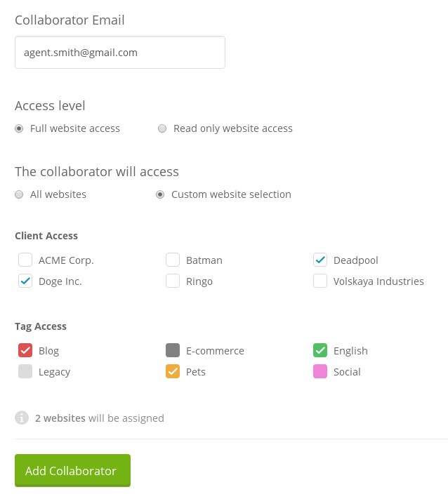Check the ACME Corp. client checkbox
This screenshot has height=499, width=448.
pyautogui.click(x=25, y=260)
